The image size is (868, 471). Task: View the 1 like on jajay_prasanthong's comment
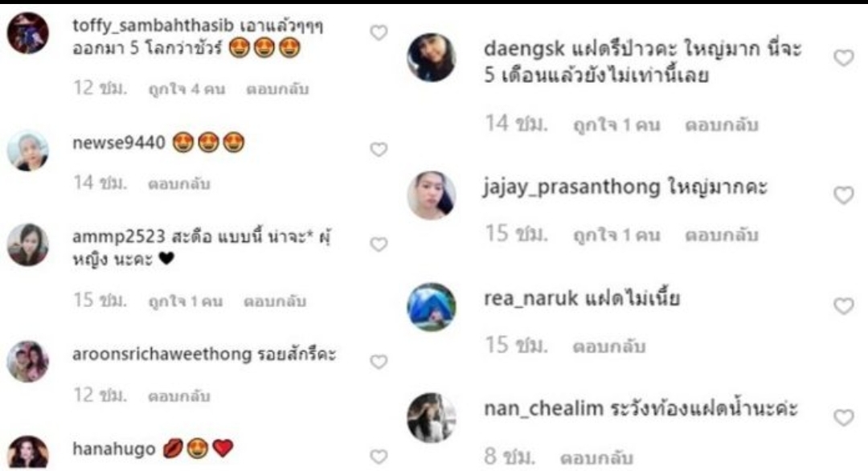[616, 235]
